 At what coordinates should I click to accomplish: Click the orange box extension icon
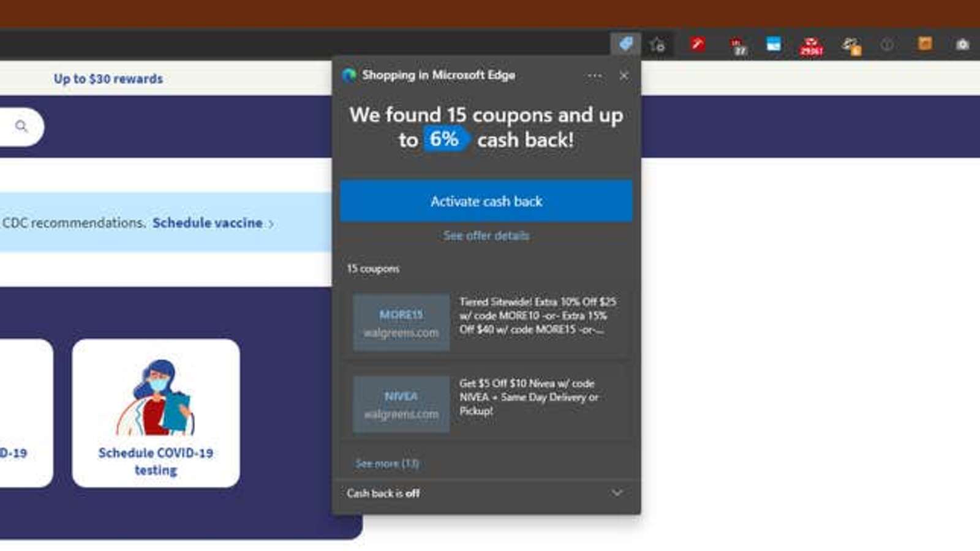tap(925, 44)
